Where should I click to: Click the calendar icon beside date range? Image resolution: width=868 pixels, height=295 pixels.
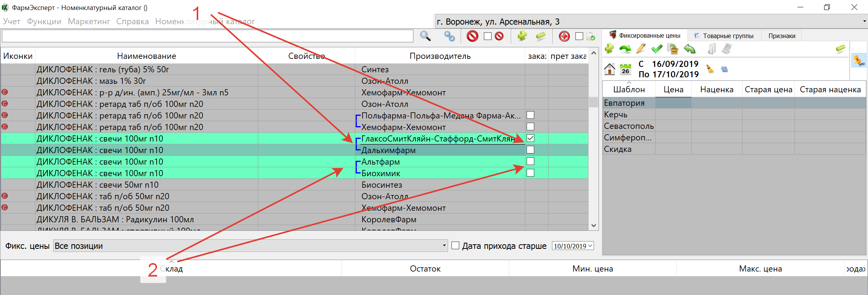click(625, 69)
